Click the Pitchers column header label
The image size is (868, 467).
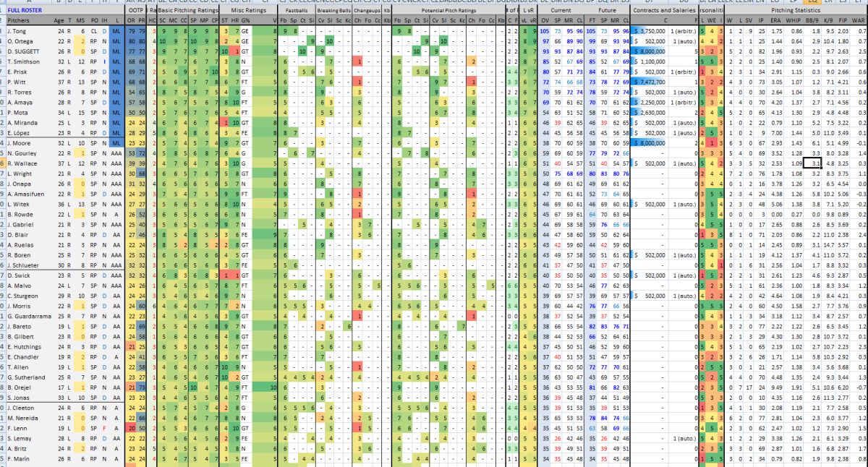click(19, 21)
